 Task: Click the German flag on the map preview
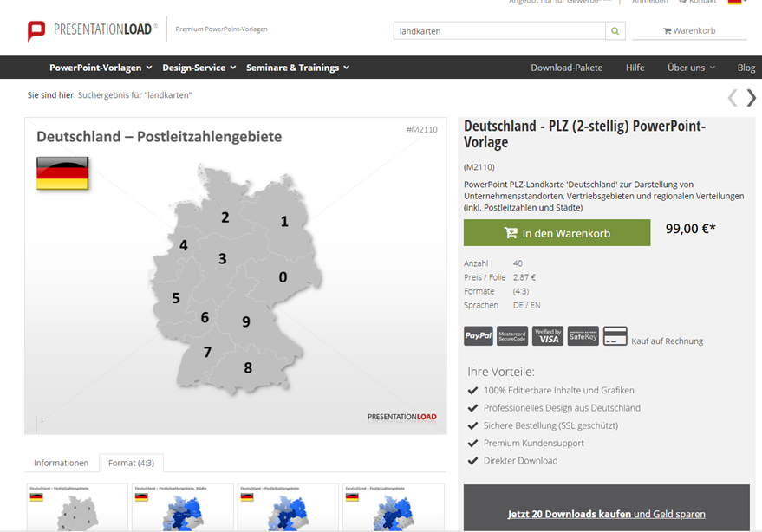click(62, 172)
